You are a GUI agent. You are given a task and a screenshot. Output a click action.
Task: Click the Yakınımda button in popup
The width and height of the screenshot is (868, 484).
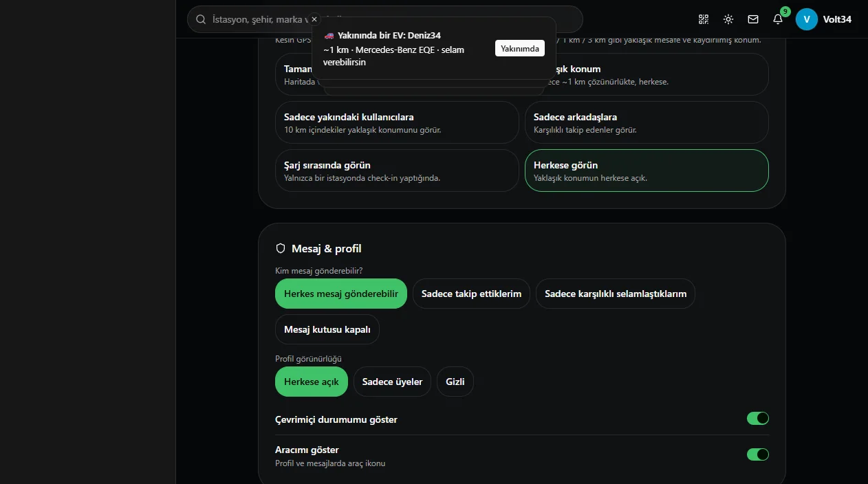[519, 48]
